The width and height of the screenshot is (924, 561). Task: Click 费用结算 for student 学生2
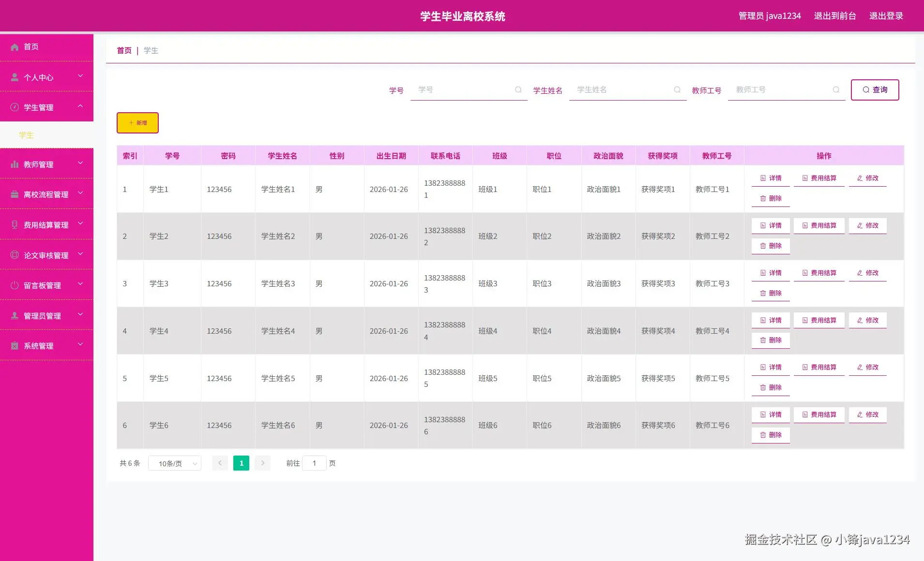point(819,225)
